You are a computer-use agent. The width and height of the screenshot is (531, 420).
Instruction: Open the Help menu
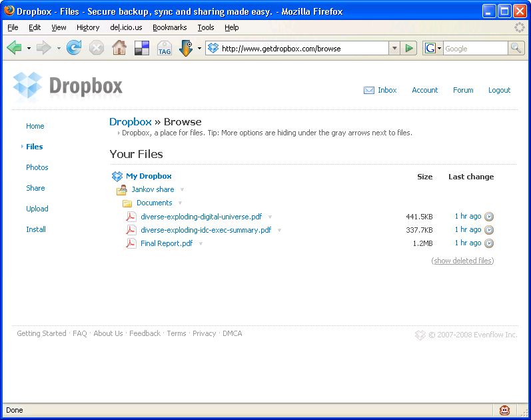point(232,27)
